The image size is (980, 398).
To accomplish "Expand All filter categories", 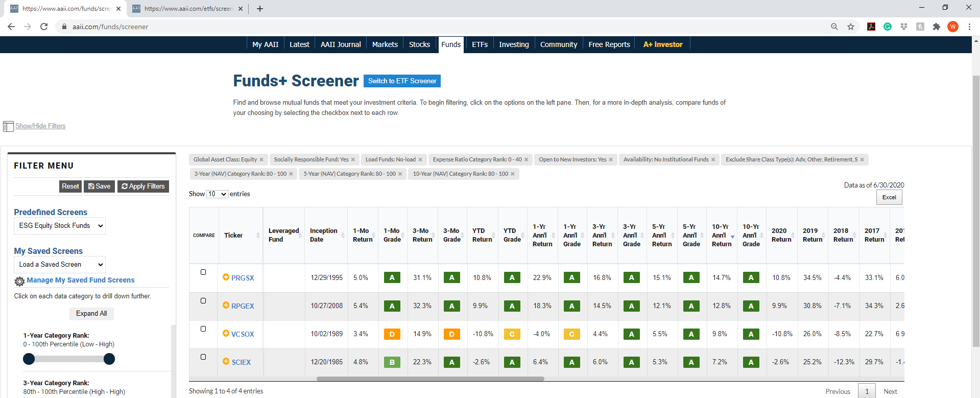I will pos(91,314).
